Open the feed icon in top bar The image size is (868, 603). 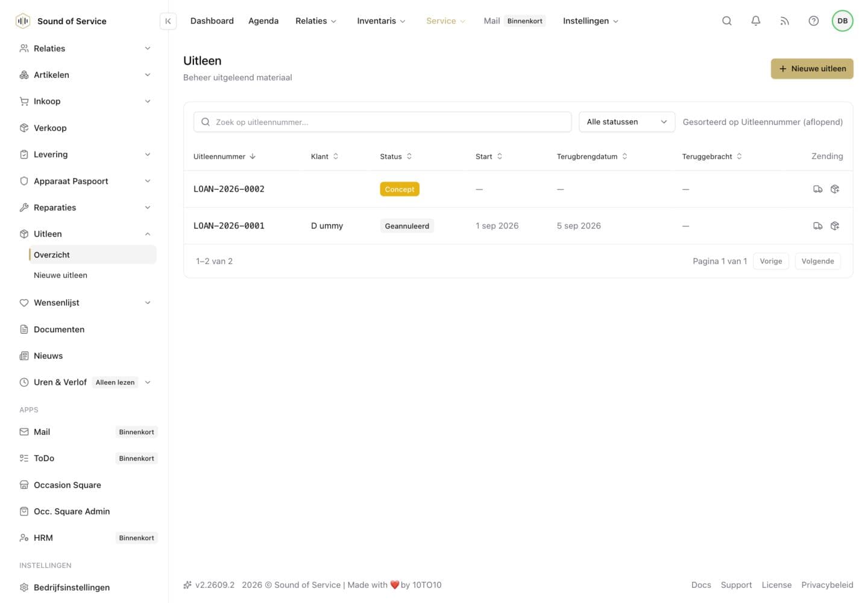tap(785, 21)
